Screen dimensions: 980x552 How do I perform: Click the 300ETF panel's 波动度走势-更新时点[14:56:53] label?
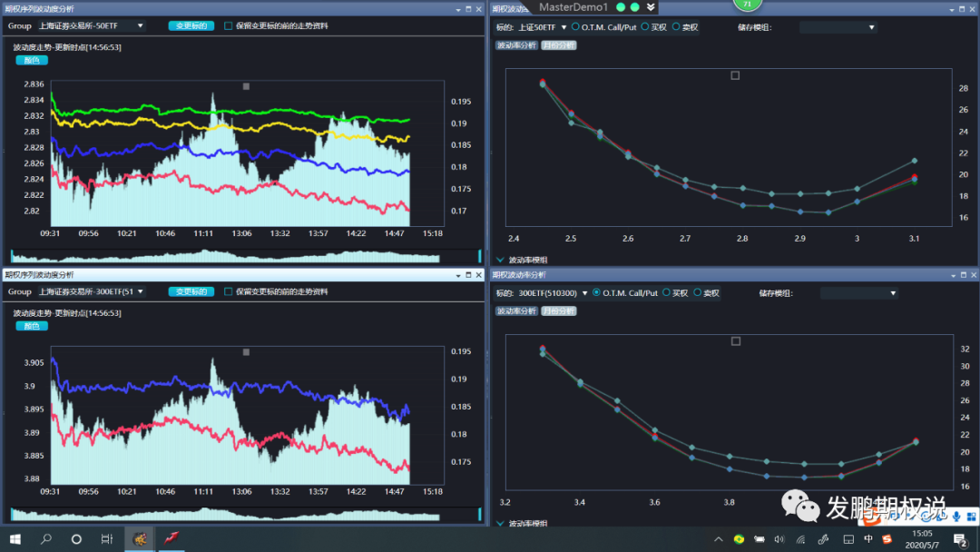67,313
